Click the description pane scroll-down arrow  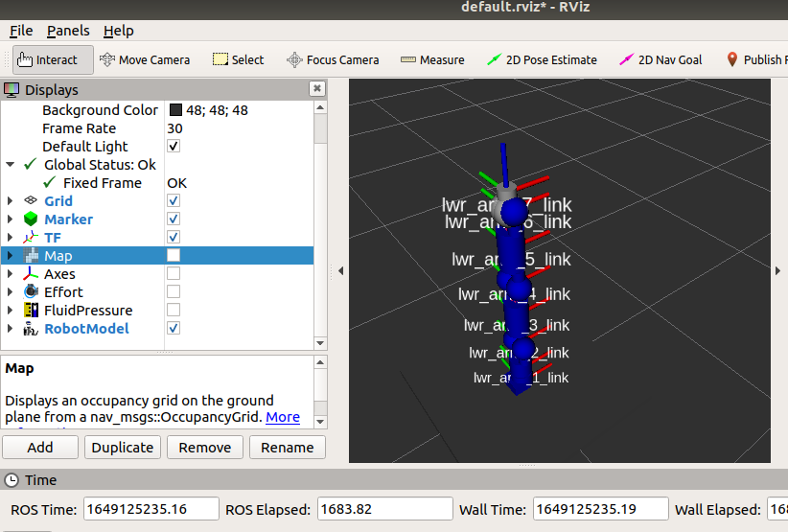[320, 422]
